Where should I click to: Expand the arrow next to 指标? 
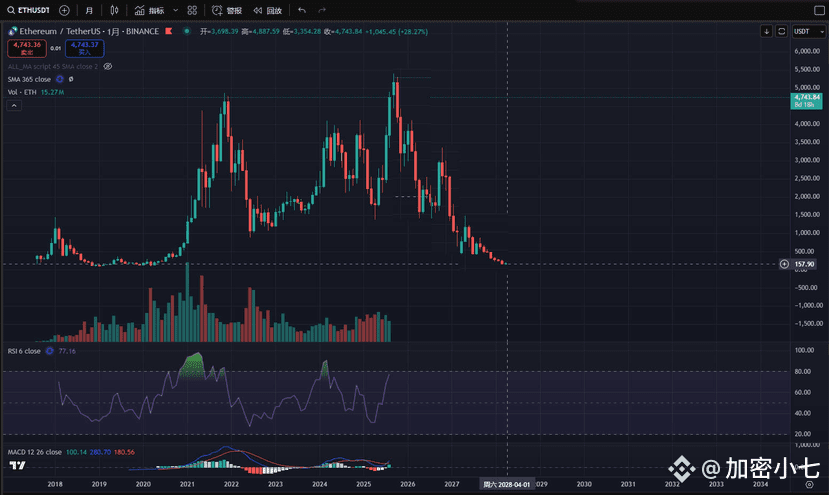point(176,10)
